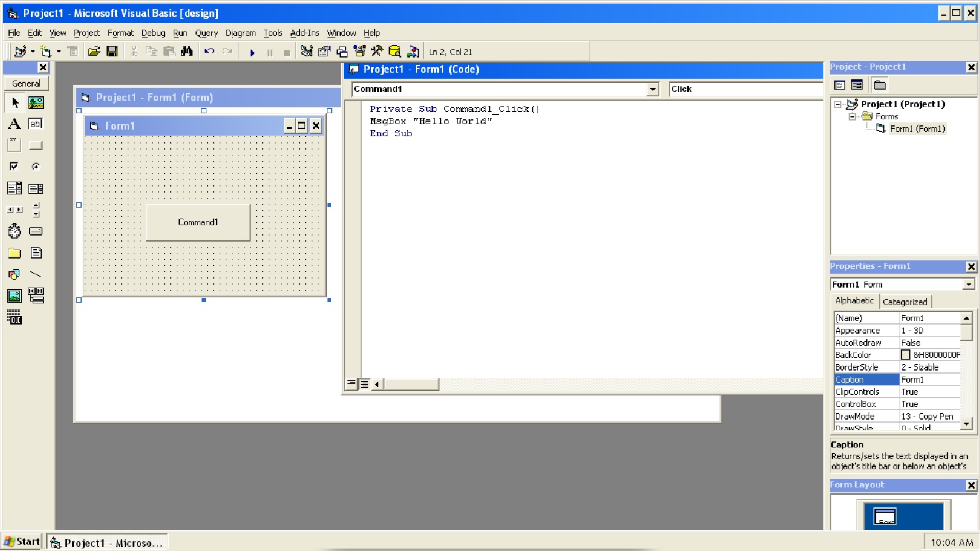The height and width of the screenshot is (551, 980).
Task: Select Form1 (Form1) in the project tree
Action: click(x=917, y=128)
